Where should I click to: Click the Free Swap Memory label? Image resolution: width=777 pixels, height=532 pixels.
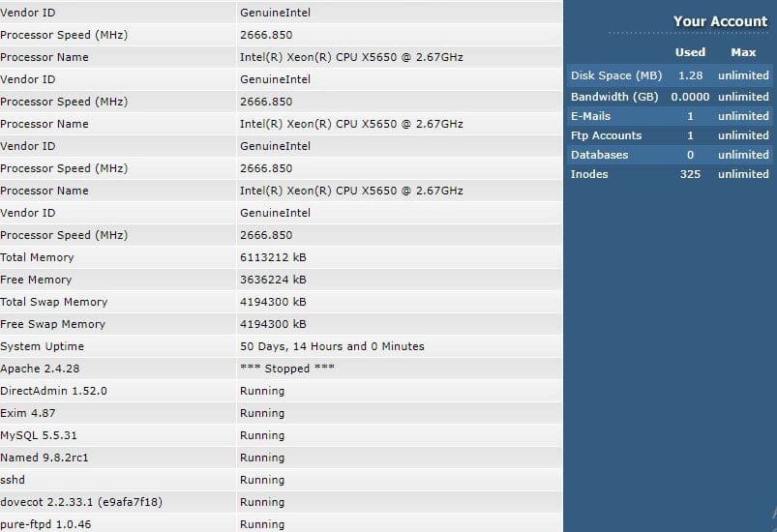[x=52, y=324]
